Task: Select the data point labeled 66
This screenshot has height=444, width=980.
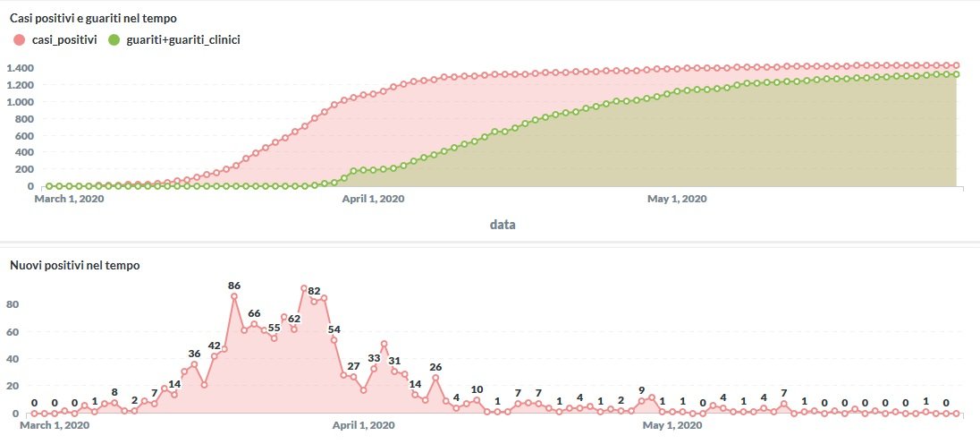Action: click(x=254, y=324)
